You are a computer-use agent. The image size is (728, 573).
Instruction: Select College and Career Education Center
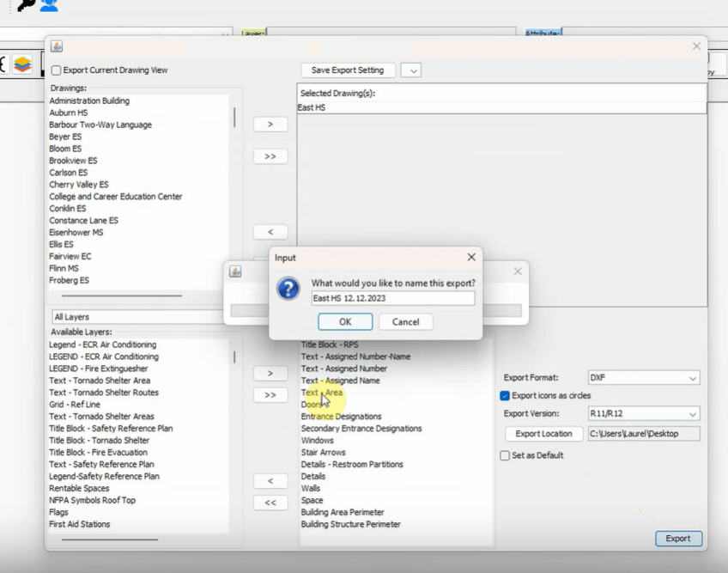click(116, 197)
